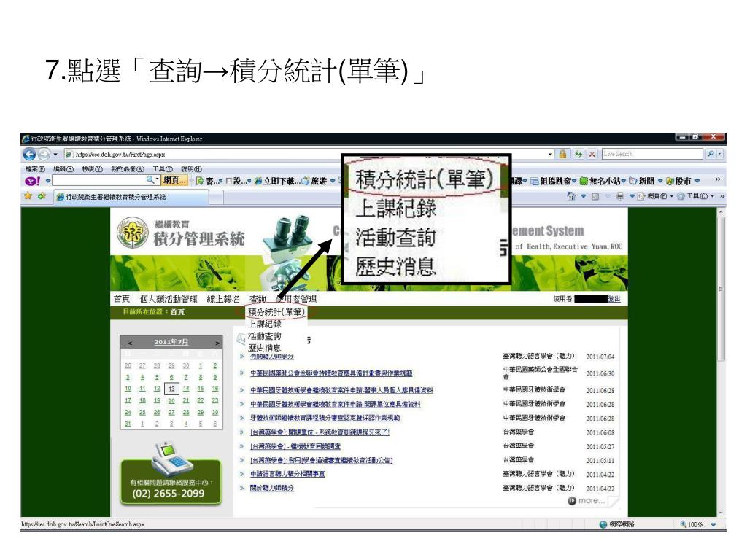
Task: Expand the Yahoo toolbar overflow chevron
Action: tap(718, 179)
